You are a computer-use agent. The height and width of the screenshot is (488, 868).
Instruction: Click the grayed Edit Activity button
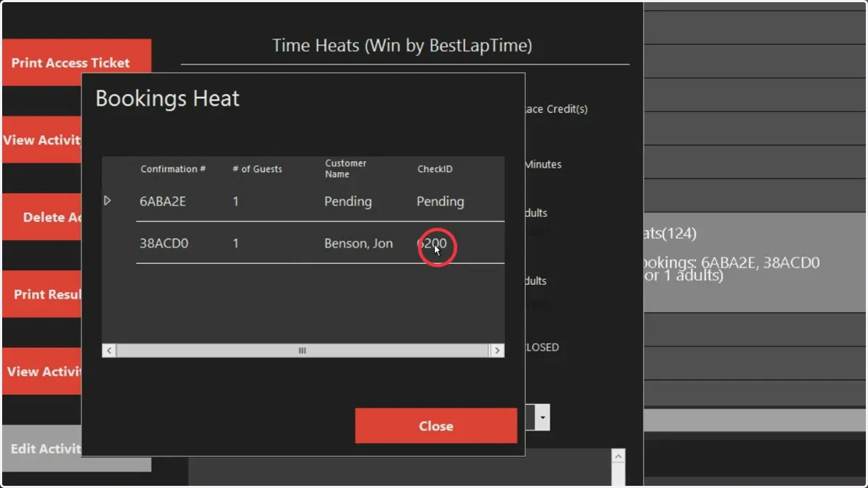42,448
